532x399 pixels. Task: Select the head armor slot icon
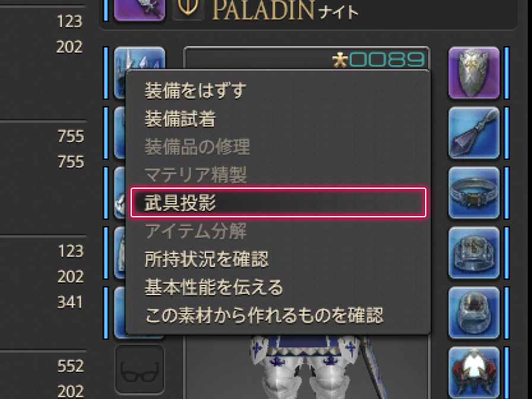pos(140,58)
